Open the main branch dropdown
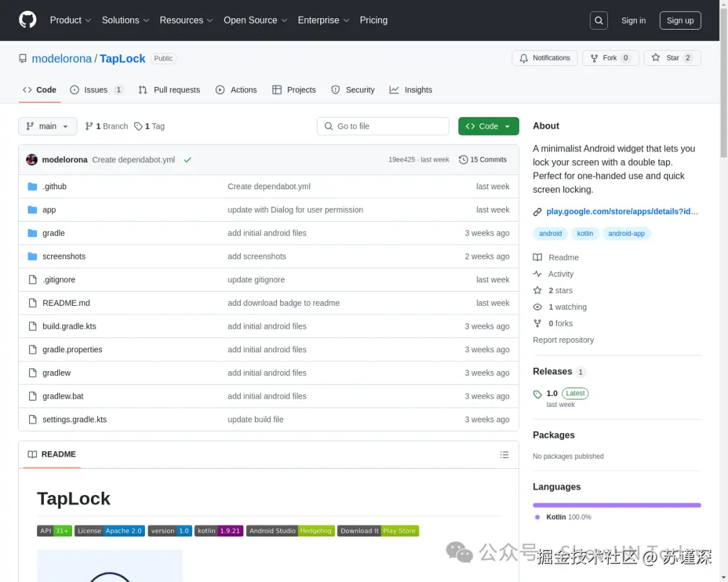This screenshot has width=728, height=582. tap(47, 126)
